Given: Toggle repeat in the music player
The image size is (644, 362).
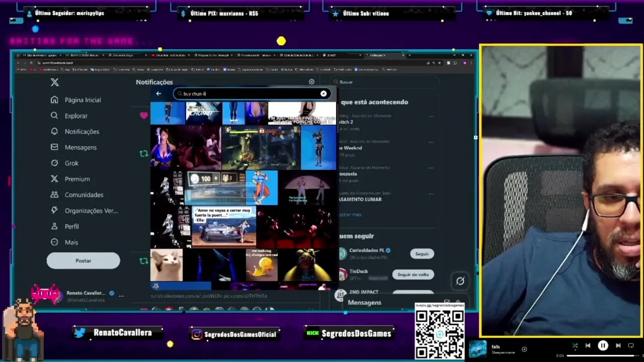Looking at the screenshot, I should (x=631, y=346).
